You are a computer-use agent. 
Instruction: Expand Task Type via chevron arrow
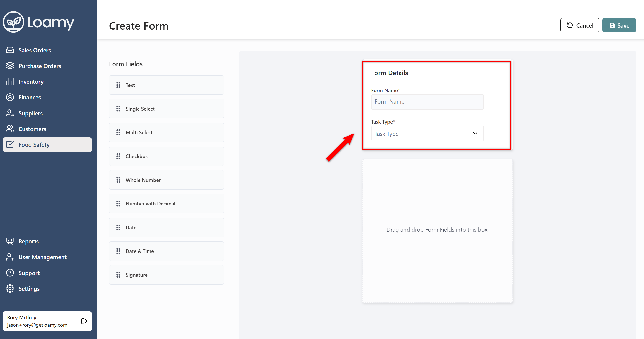point(475,134)
